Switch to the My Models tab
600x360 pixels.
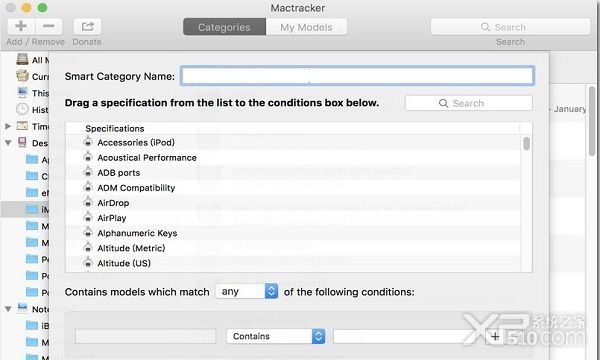(x=306, y=27)
